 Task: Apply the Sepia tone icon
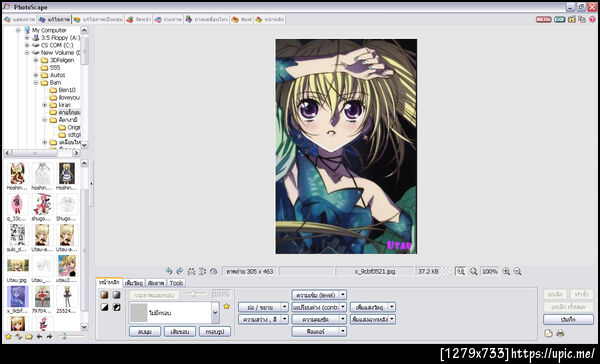click(104, 295)
